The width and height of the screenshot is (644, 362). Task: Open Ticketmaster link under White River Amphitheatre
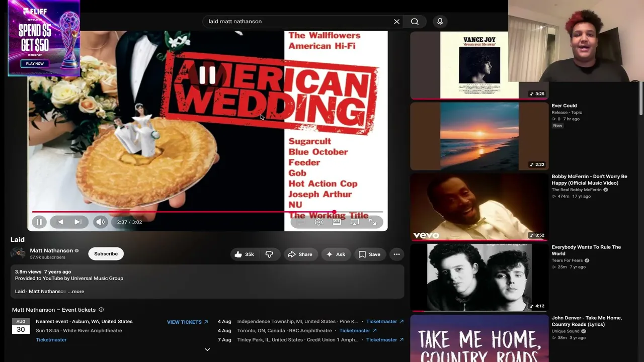(51, 340)
